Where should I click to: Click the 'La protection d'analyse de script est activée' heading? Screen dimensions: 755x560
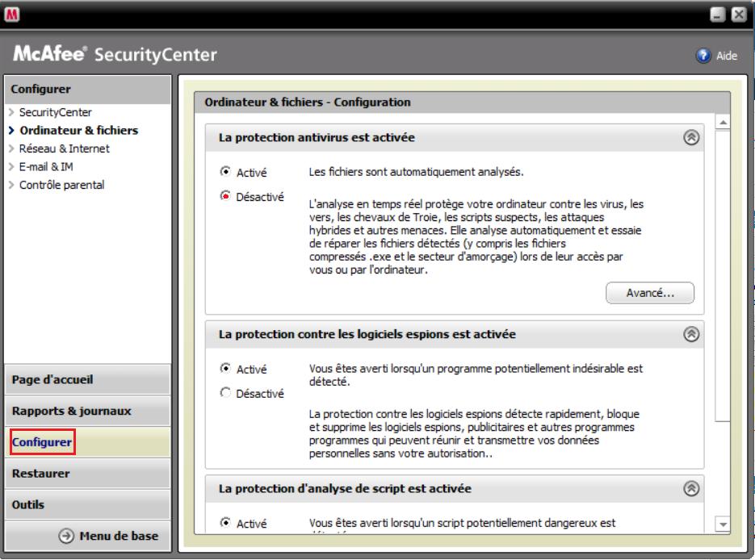click(x=346, y=489)
